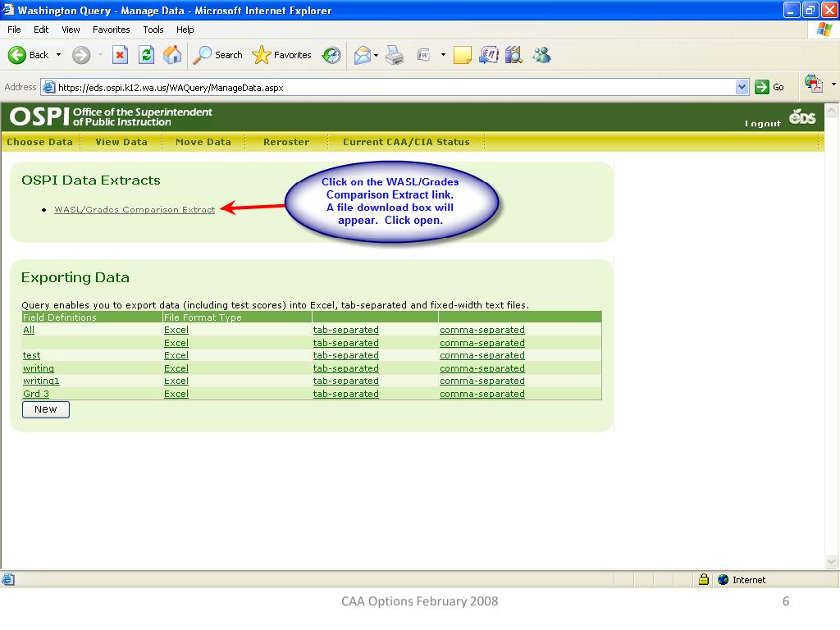The width and height of the screenshot is (840, 630).
Task: Export the Grd 3 row as comma-separated
Action: pyautogui.click(x=482, y=394)
